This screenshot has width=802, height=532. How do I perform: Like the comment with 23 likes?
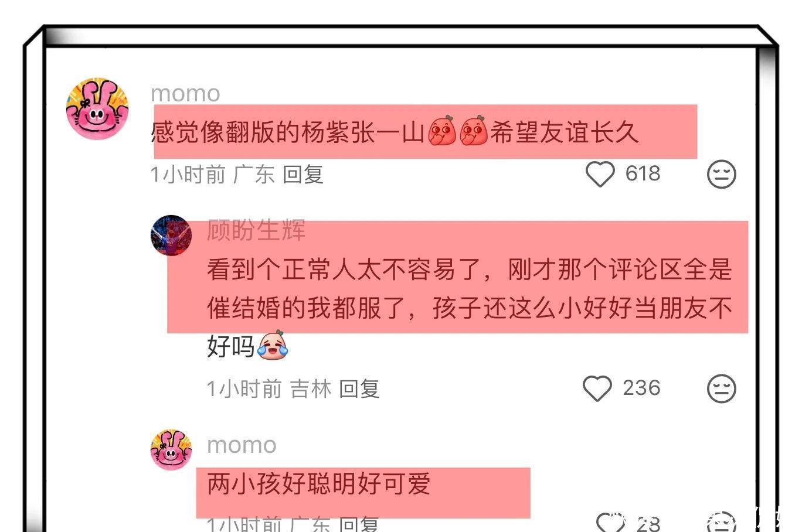tap(610, 522)
